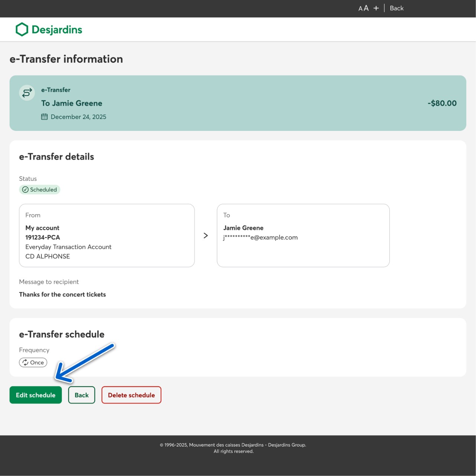Screen dimensions: 476x476
Task: Click the -$80.00 transfer amount
Action: (442, 103)
